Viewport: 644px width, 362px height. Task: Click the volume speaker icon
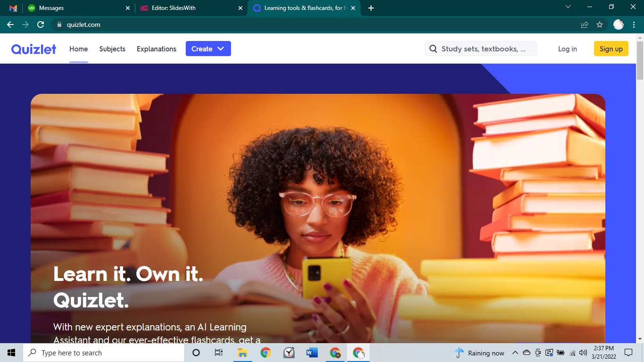click(x=583, y=353)
